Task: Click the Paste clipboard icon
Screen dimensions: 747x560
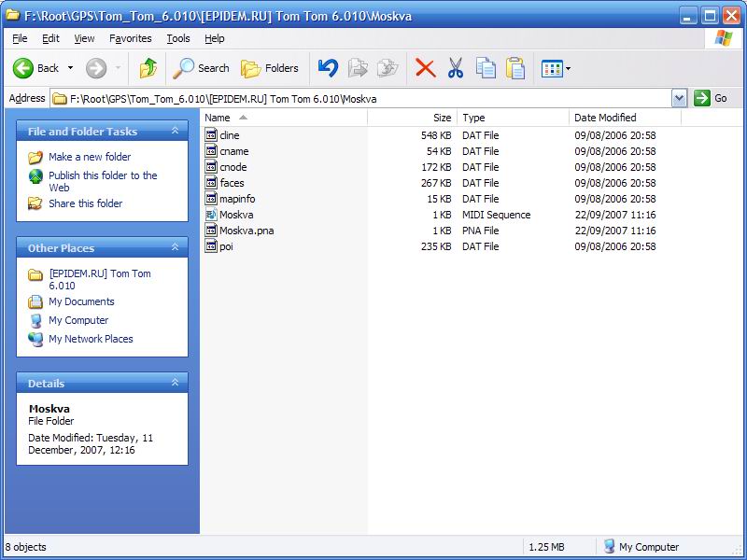Action: [x=515, y=68]
